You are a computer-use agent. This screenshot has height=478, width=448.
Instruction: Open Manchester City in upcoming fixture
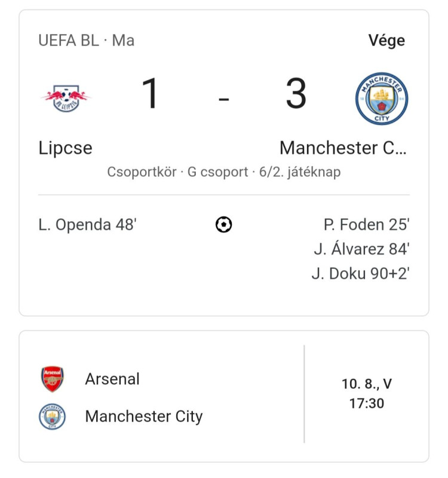(144, 416)
